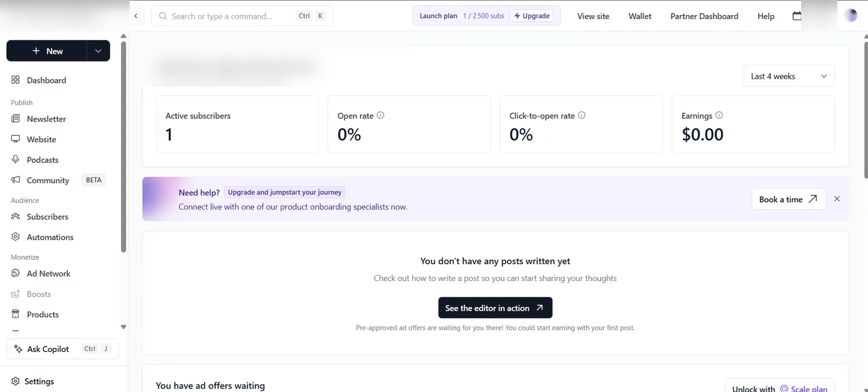Open the New button dropdown arrow
The height and width of the screenshot is (392, 868).
coord(98,51)
